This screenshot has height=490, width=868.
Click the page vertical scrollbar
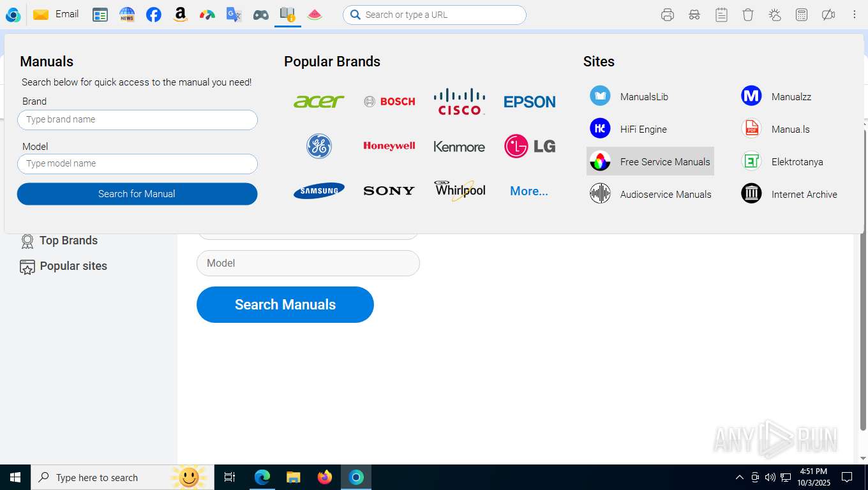pyautogui.click(x=863, y=281)
